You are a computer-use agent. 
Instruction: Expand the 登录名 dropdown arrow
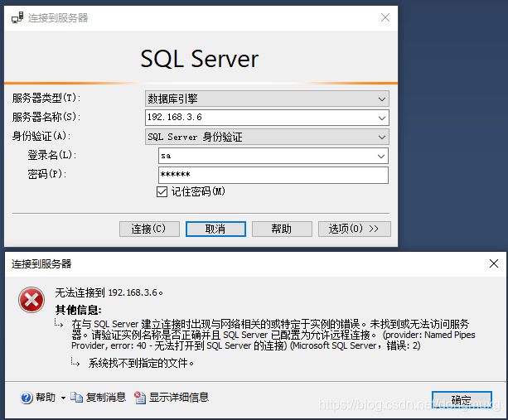[381, 156]
